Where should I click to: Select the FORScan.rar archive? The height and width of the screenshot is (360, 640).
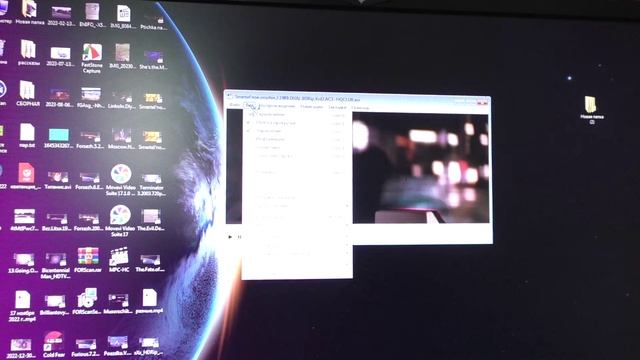click(88, 260)
